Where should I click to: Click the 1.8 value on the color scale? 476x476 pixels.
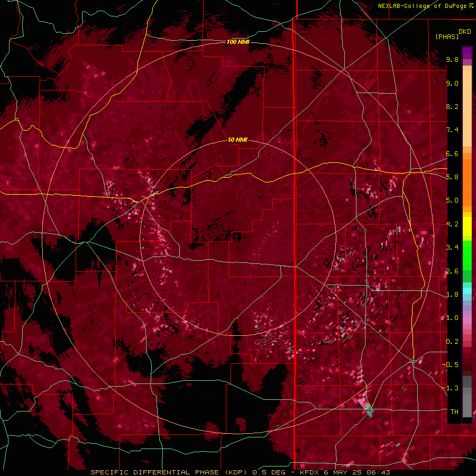[x=452, y=295]
